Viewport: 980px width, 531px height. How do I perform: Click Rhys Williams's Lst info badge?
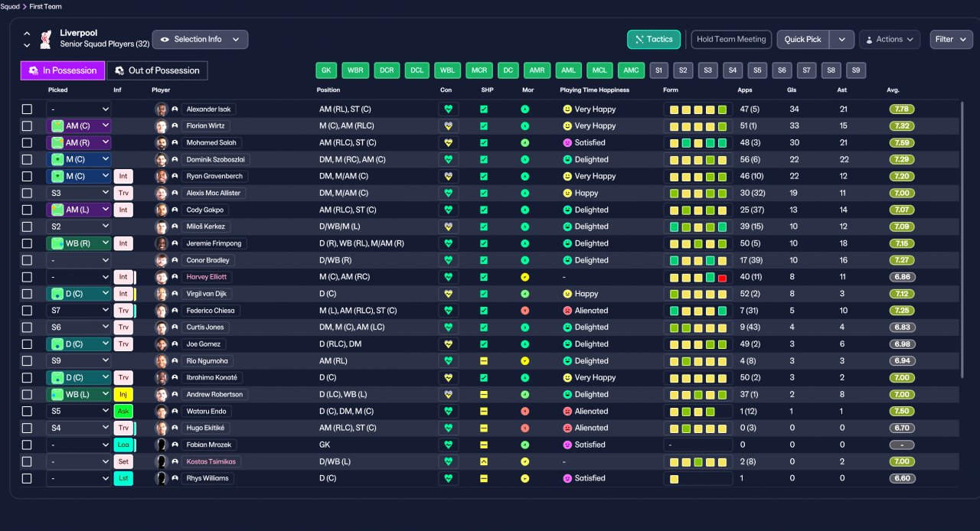[123, 478]
